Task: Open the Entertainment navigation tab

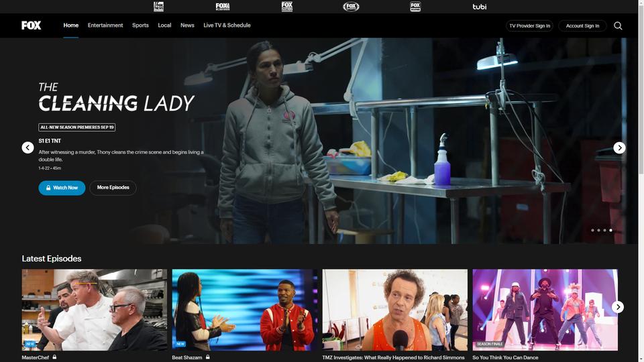Action: click(x=105, y=25)
